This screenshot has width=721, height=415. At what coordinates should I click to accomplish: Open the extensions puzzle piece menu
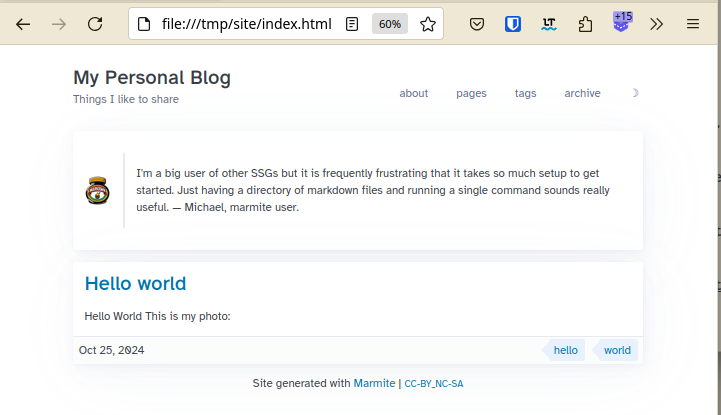(585, 24)
